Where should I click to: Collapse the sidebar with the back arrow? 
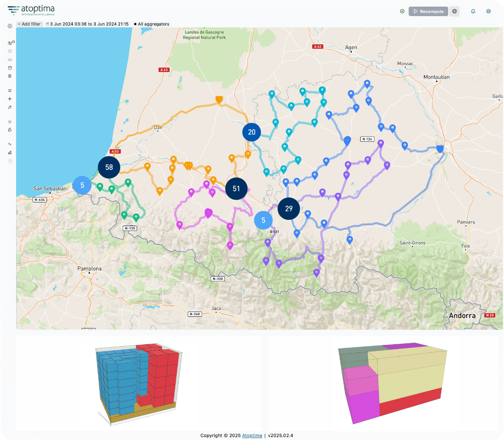click(x=10, y=26)
